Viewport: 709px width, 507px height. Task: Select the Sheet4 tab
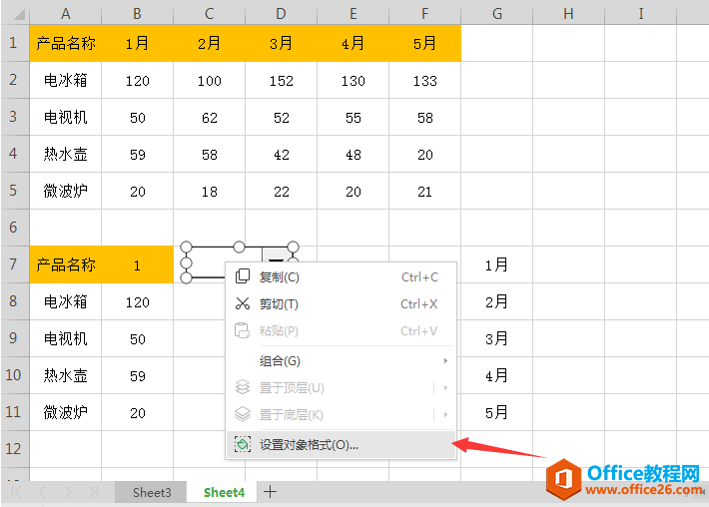coord(224,492)
